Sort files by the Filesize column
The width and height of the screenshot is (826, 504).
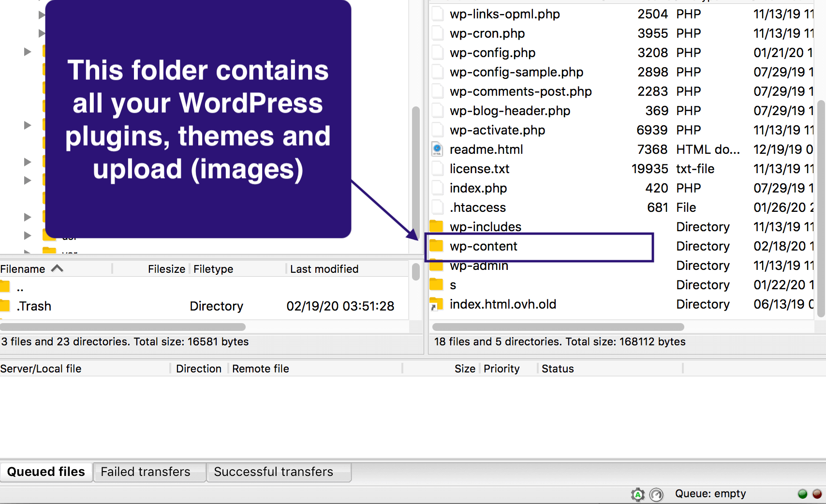pos(166,268)
